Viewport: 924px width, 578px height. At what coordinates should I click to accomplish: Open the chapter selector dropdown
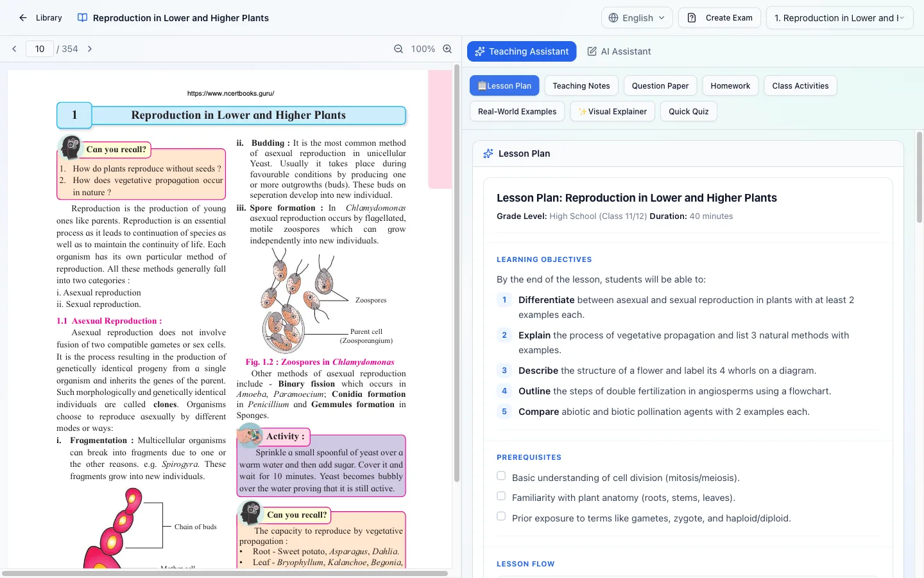tap(839, 18)
